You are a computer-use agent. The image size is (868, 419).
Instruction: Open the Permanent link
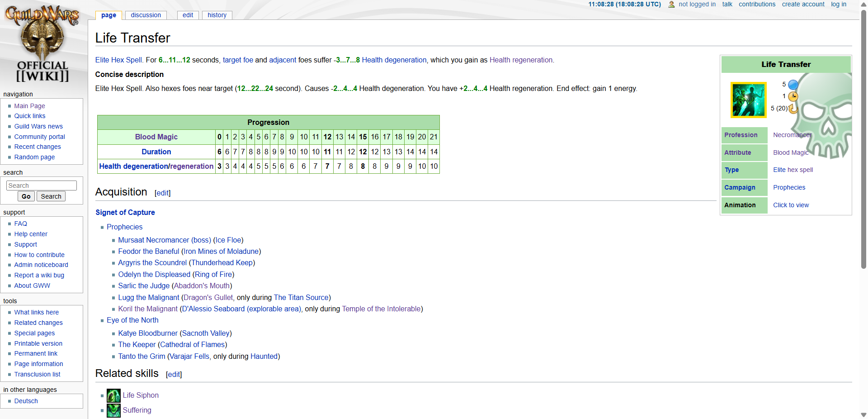36,353
